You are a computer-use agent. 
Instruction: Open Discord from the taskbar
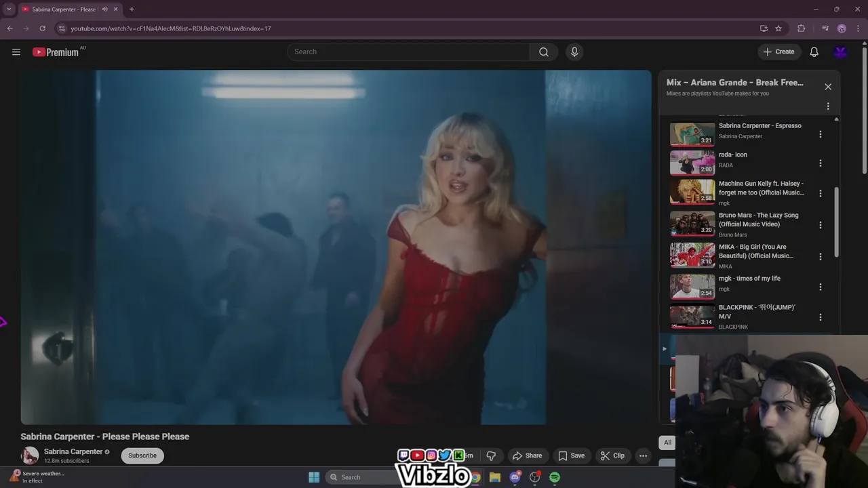tap(515, 477)
